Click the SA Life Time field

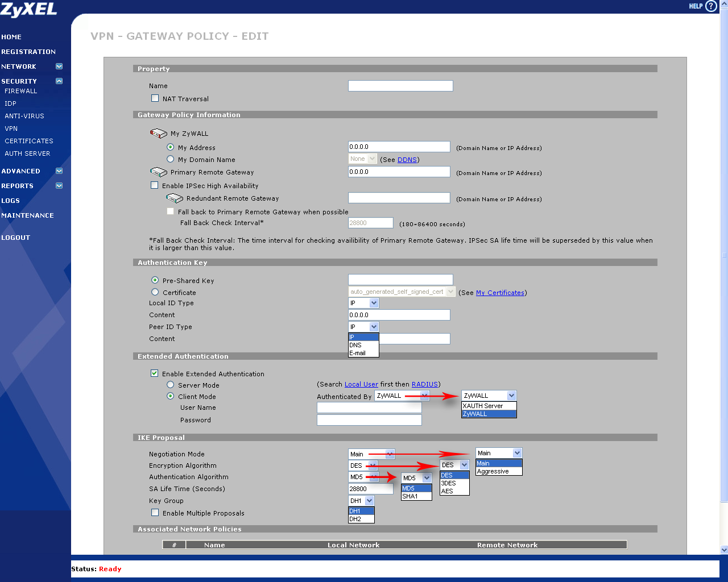(x=371, y=489)
